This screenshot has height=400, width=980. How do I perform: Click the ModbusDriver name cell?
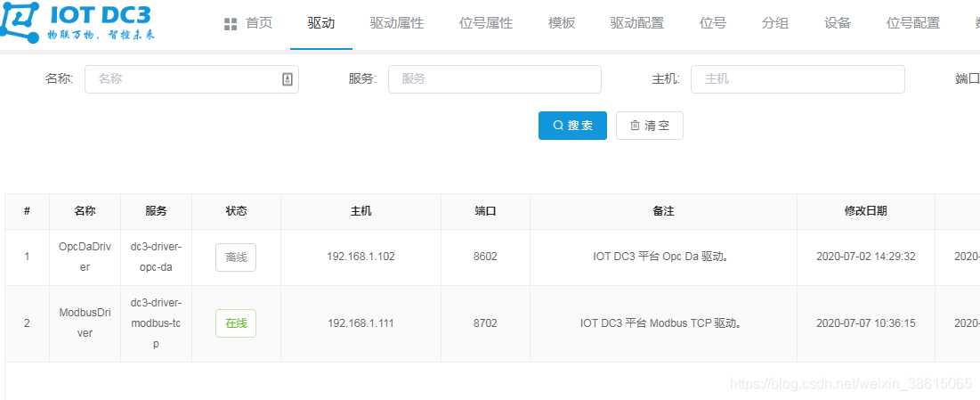[85, 323]
